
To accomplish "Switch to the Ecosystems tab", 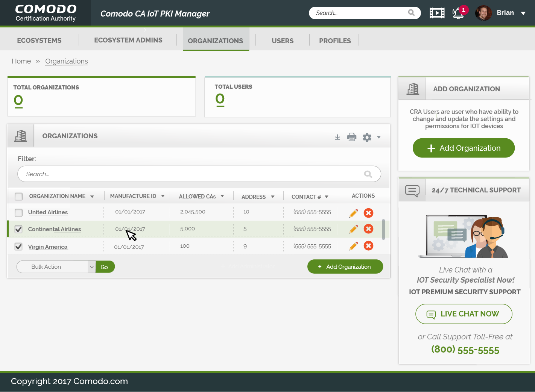I will [x=39, y=40].
